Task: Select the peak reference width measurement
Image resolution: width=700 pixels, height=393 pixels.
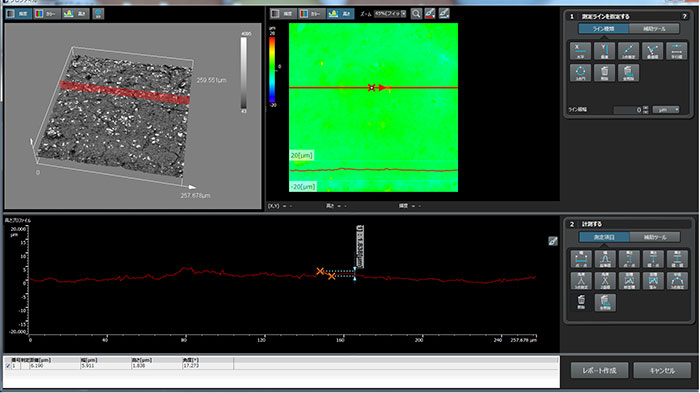Action: pyautogui.click(x=605, y=259)
